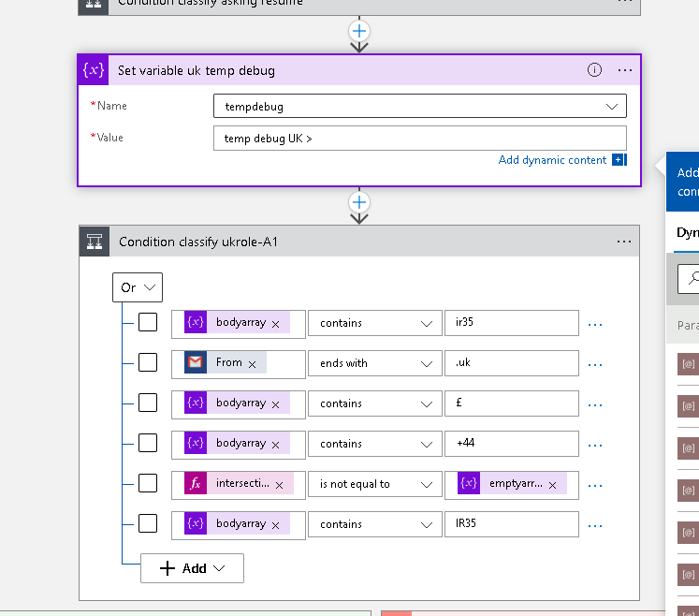Open the Or logical operator dropdown
The height and width of the screenshot is (616, 699).
click(138, 287)
